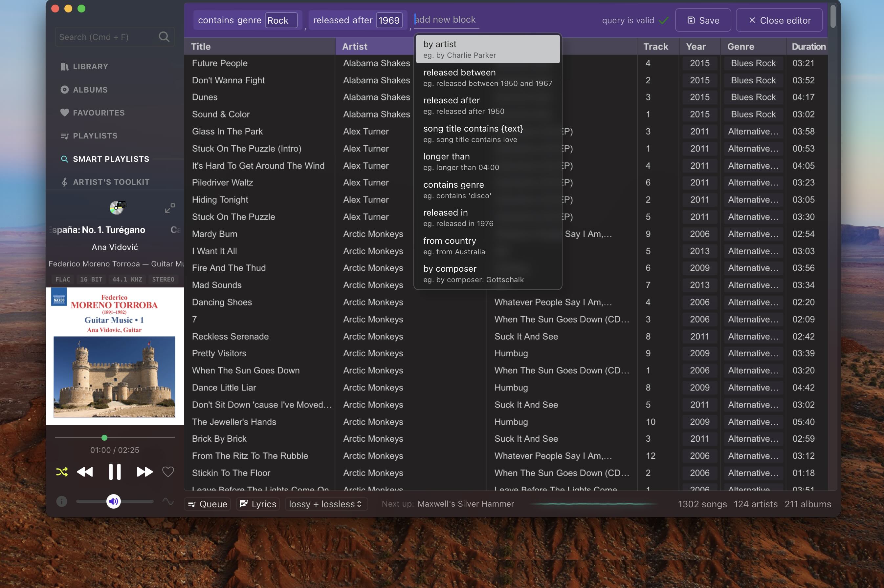Favourite the playing track with heart icon

(x=168, y=472)
